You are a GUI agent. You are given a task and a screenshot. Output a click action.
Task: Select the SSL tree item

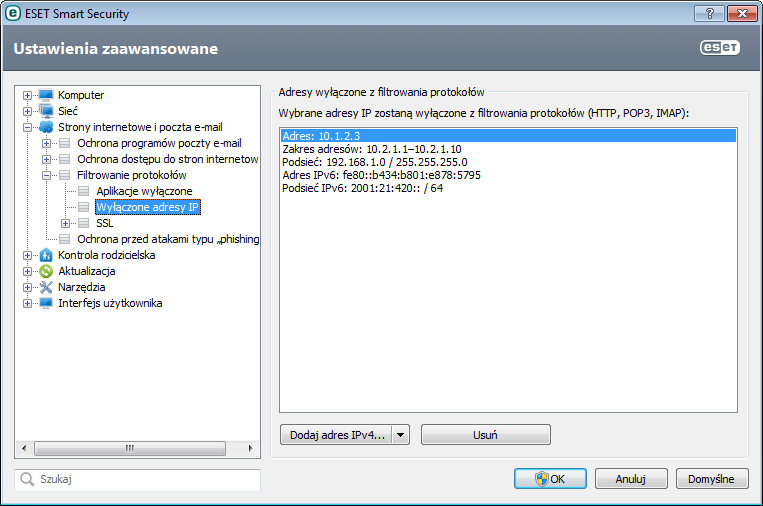(x=105, y=223)
